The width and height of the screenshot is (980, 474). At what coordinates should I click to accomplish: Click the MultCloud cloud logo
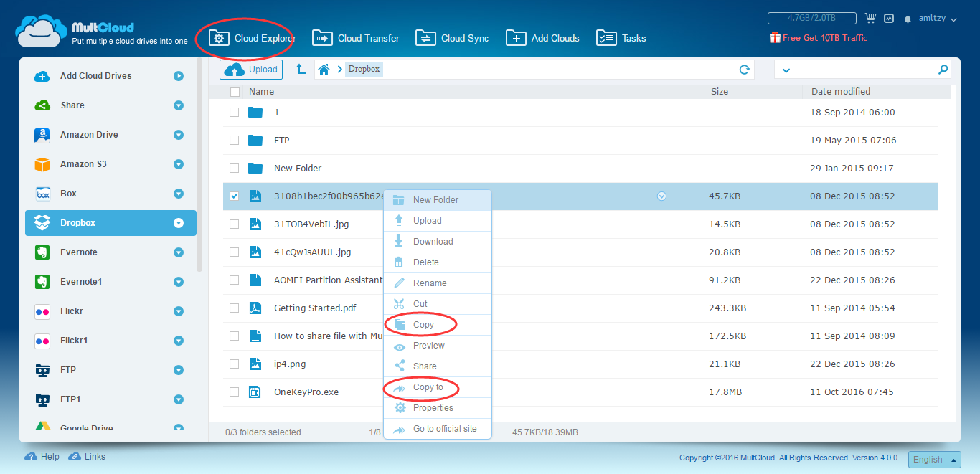[x=41, y=32]
